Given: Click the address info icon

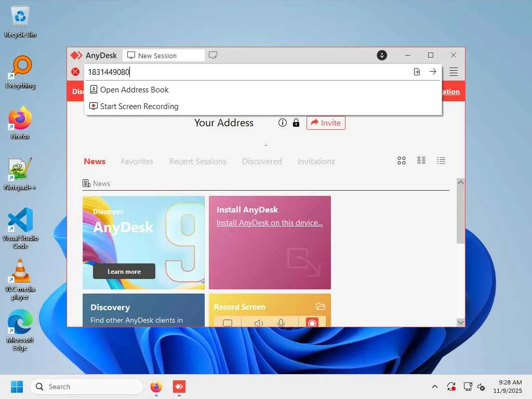Looking at the screenshot, I should pyautogui.click(x=282, y=123).
